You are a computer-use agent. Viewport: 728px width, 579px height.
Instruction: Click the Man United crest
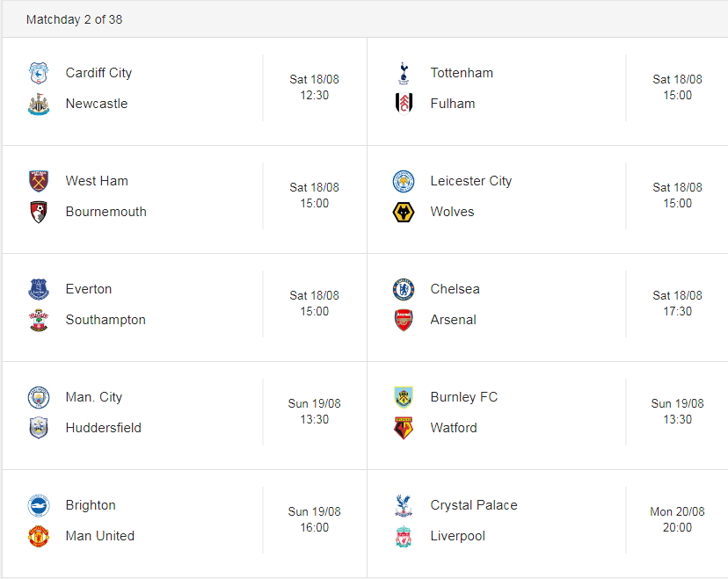pos(39,536)
